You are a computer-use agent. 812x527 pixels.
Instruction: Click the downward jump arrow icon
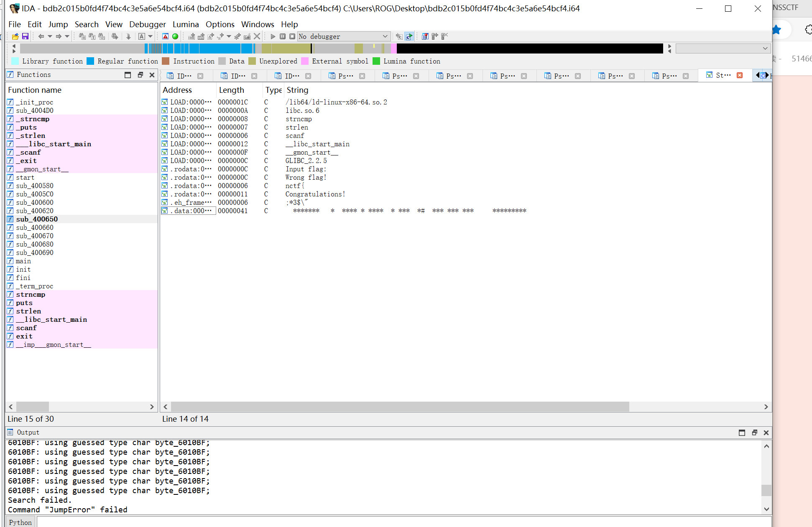click(x=128, y=36)
